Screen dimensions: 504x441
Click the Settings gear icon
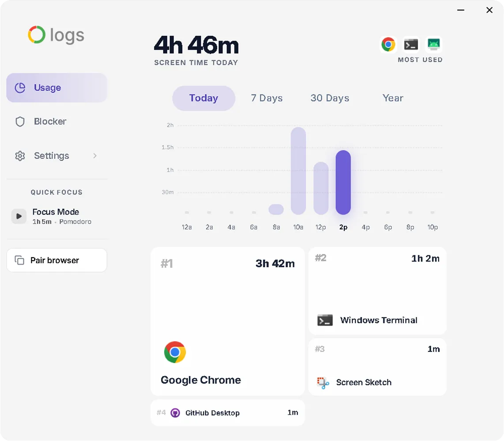[x=20, y=156]
